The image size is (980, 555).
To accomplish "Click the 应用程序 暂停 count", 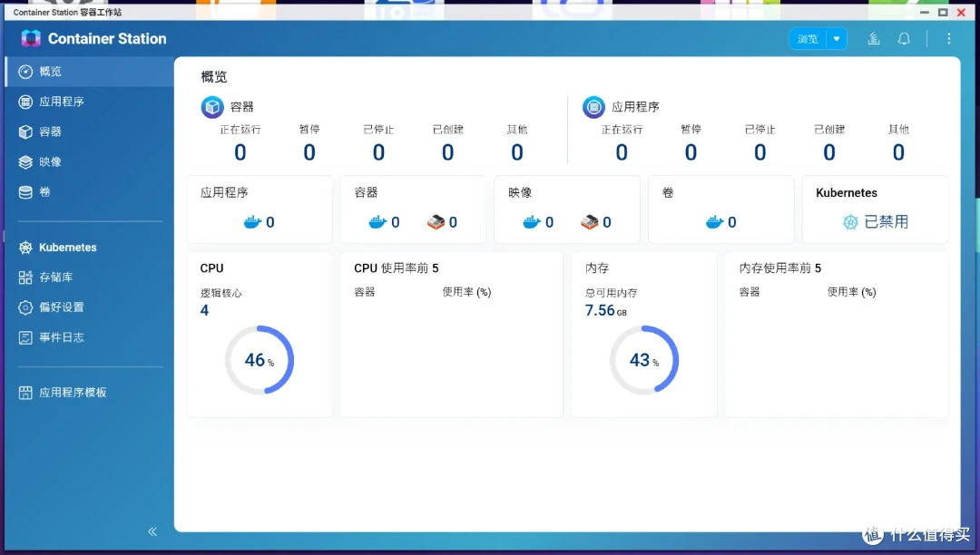I will [x=691, y=152].
